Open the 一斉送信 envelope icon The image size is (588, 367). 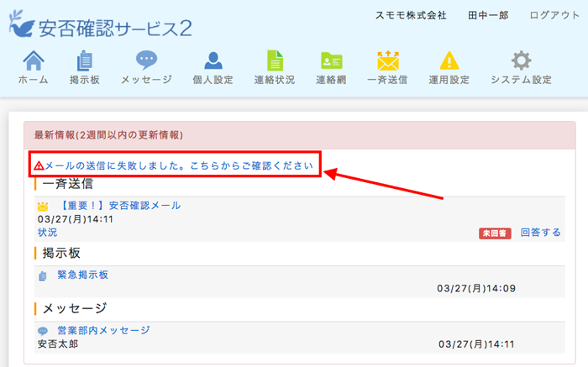point(388,60)
